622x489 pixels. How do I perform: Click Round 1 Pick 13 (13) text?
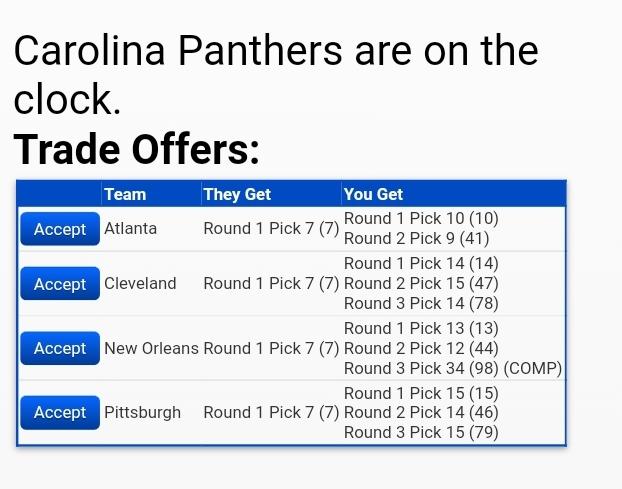click(421, 328)
